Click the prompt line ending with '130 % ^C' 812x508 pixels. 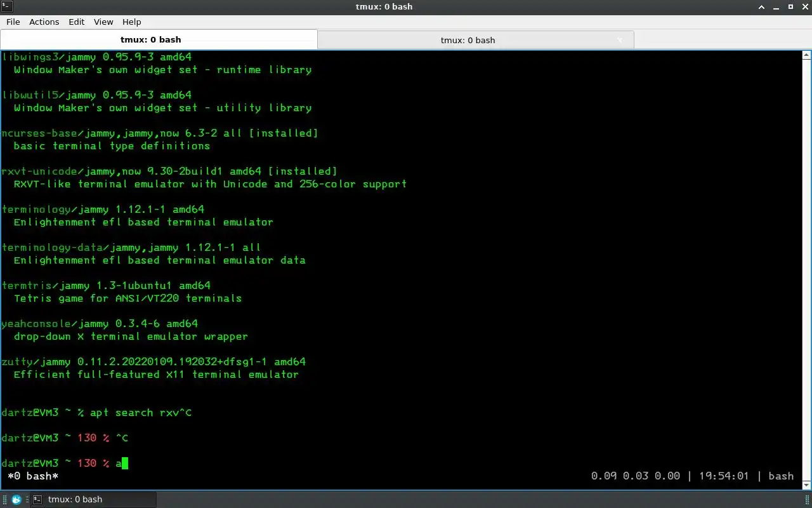point(65,438)
